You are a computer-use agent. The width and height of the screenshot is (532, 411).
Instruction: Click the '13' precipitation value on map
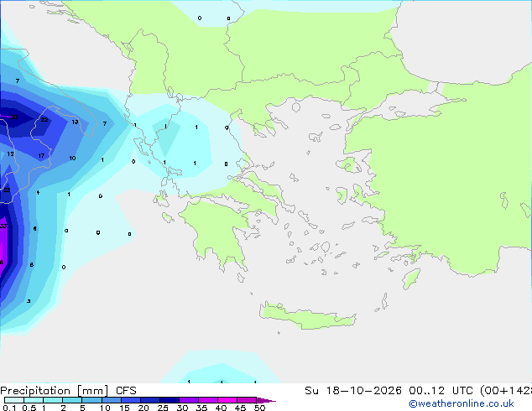[75, 122]
